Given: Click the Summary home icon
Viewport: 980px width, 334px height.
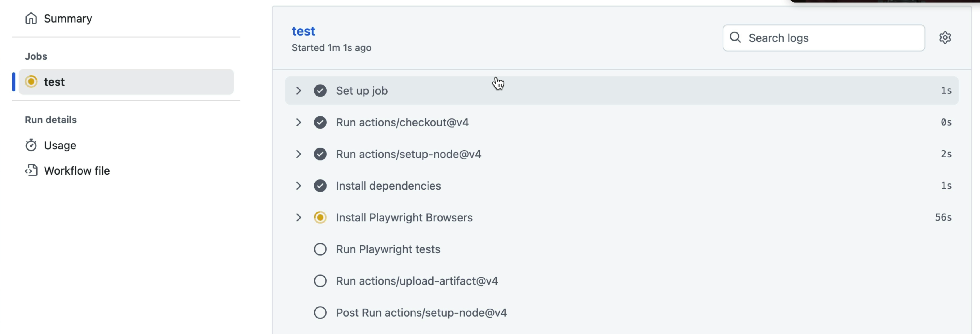Looking at the screenshot, I should point(31,18).
